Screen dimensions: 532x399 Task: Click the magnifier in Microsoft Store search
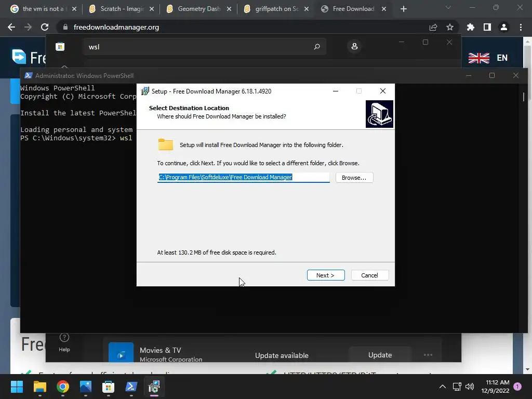point(317,46)
